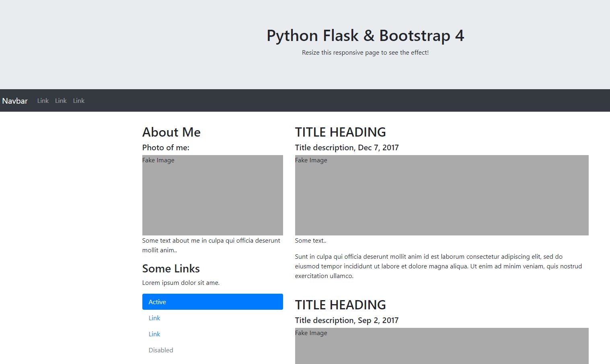Click the Python Flask & Bootstrap 4 heading
This screenshot has width=610, height=364.
[x=365, y=36]
